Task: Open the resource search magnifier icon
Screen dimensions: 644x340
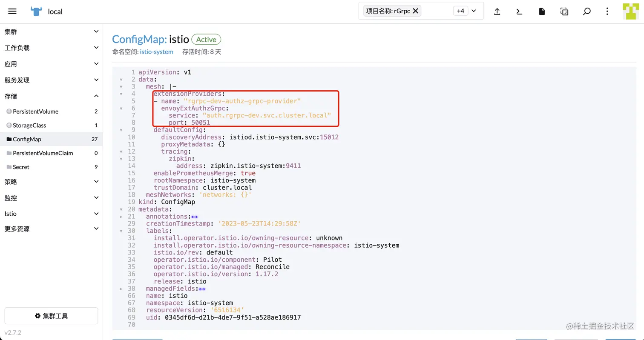Action: pos(587,11)
